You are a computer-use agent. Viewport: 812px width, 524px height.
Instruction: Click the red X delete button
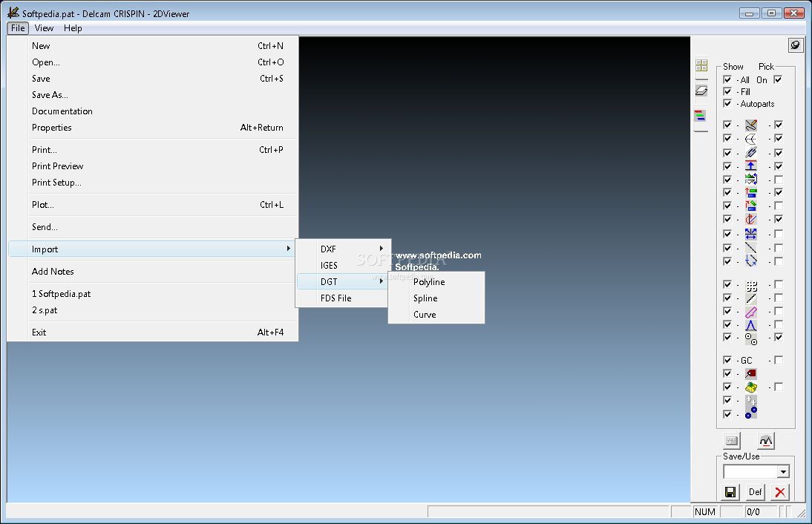click(780, 492)
